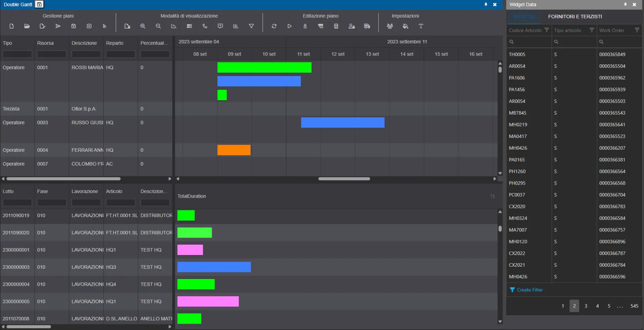The image size is (644, 330).
Task: Click the stacked bars edit icon
Action: tap(321, 26)
